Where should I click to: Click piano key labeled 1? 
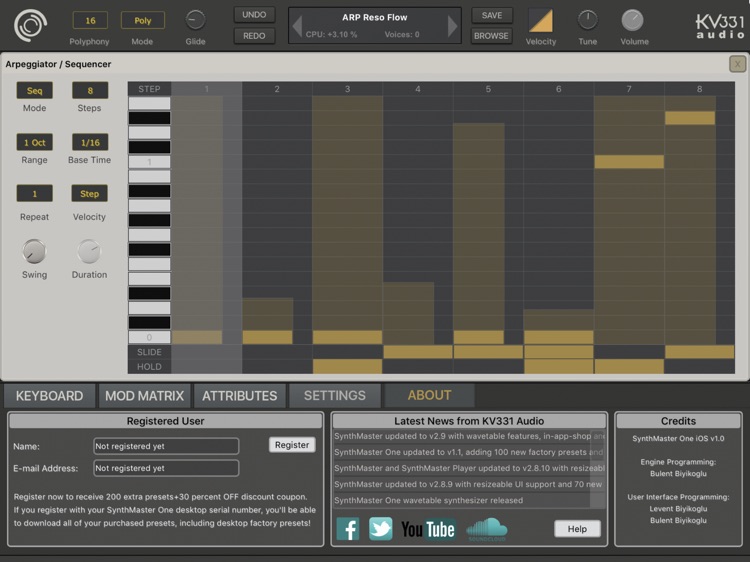coord(149,162)
